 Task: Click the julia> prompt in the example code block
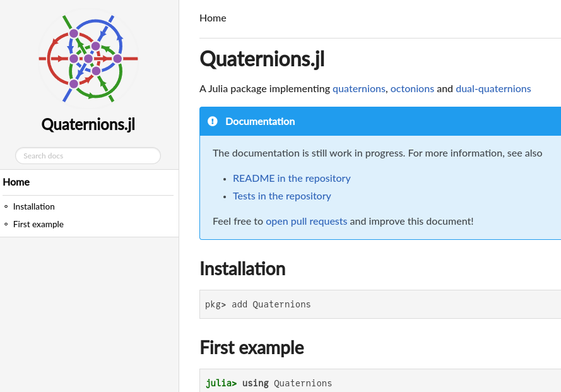click(220, 383)
